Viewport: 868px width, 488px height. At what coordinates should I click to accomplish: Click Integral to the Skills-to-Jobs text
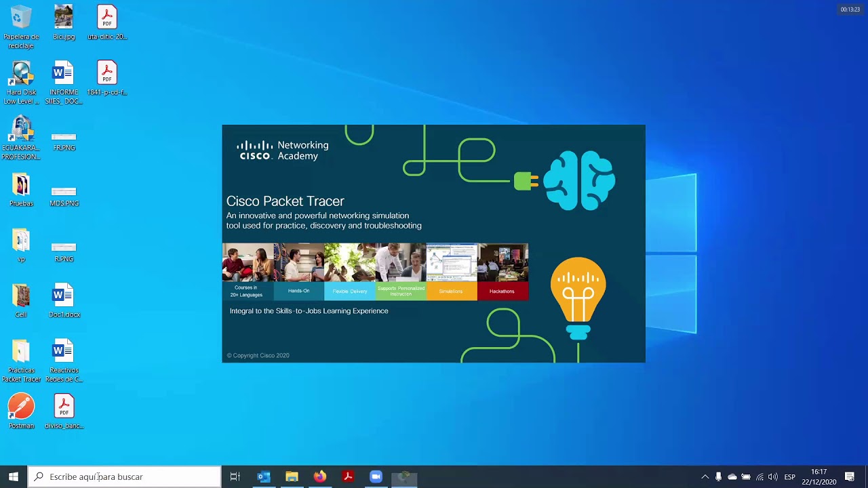pyautogui.click(x=309, y=311)
